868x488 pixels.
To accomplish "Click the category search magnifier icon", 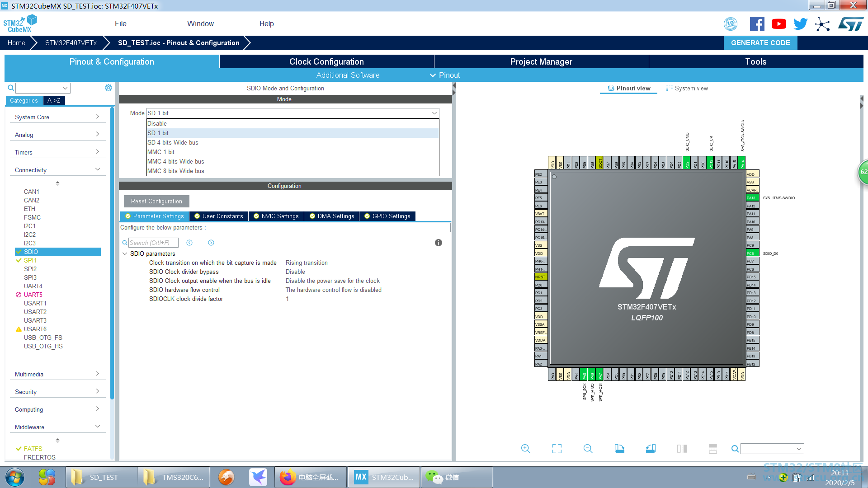I will 11,88.
